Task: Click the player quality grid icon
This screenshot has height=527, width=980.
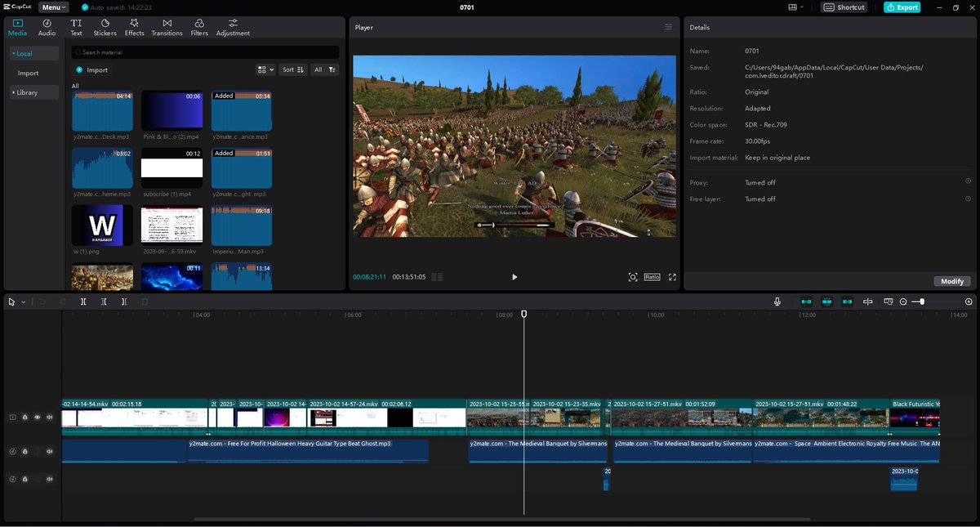Action: [437, 277]
